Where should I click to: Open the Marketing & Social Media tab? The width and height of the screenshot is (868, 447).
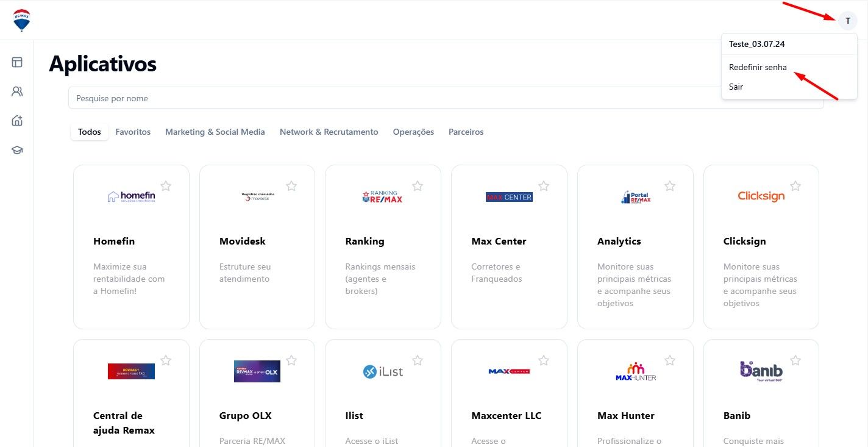215,132
